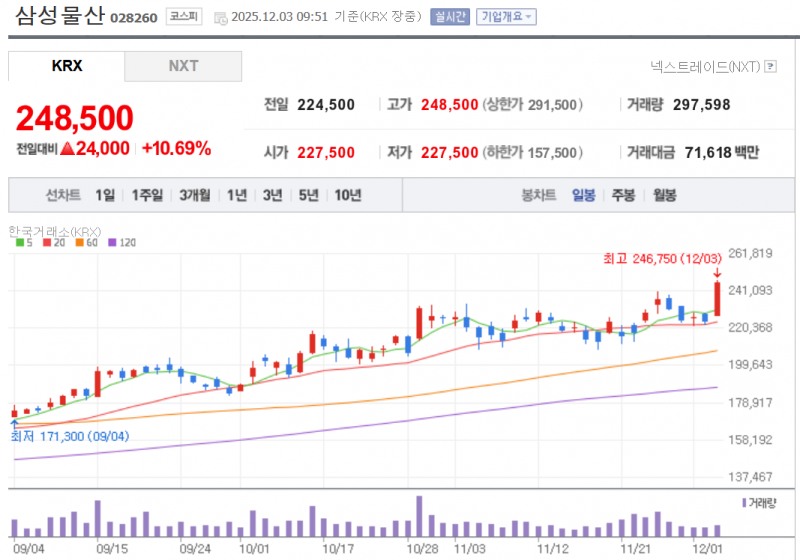Click the 하한가 157,500 text
Viewport: 800px width, 560px height.
[x=532, y=152]
